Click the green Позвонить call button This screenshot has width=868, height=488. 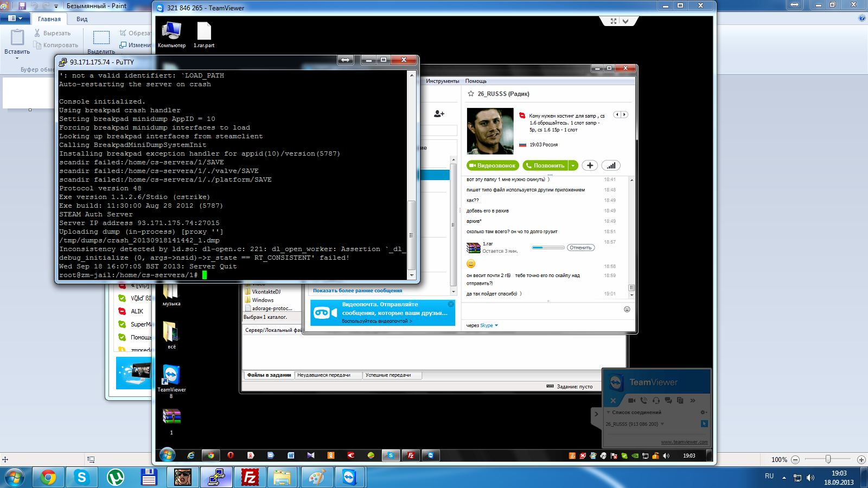pyautogui.click(x=545, y=165)
